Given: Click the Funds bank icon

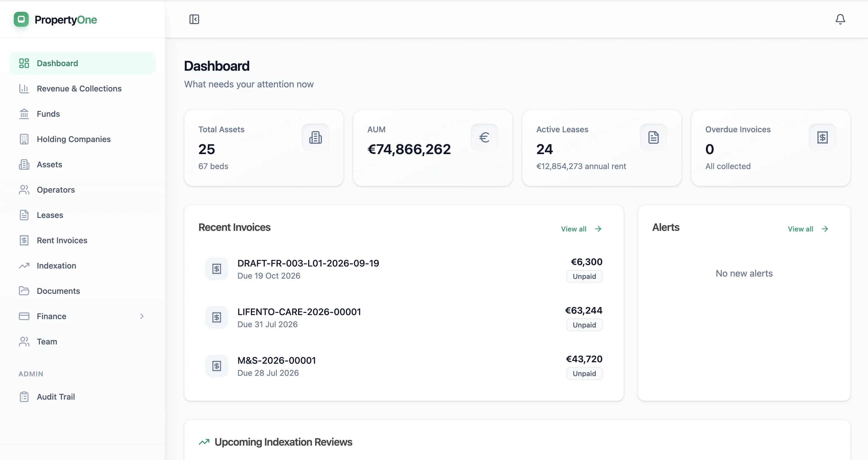Looking at the screenshot, I should pos(24,114).
